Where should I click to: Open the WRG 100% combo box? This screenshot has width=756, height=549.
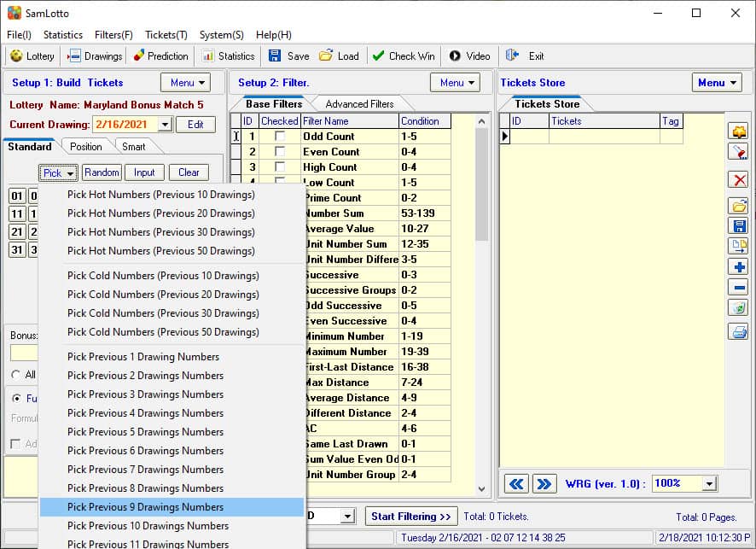click(709, 484)
